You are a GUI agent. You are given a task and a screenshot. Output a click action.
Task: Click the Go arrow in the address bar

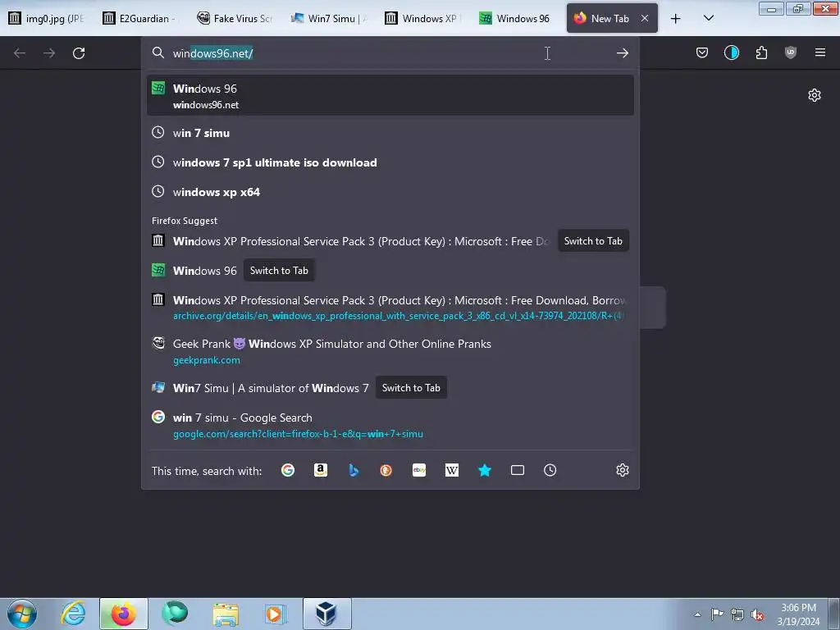[622, 53]
